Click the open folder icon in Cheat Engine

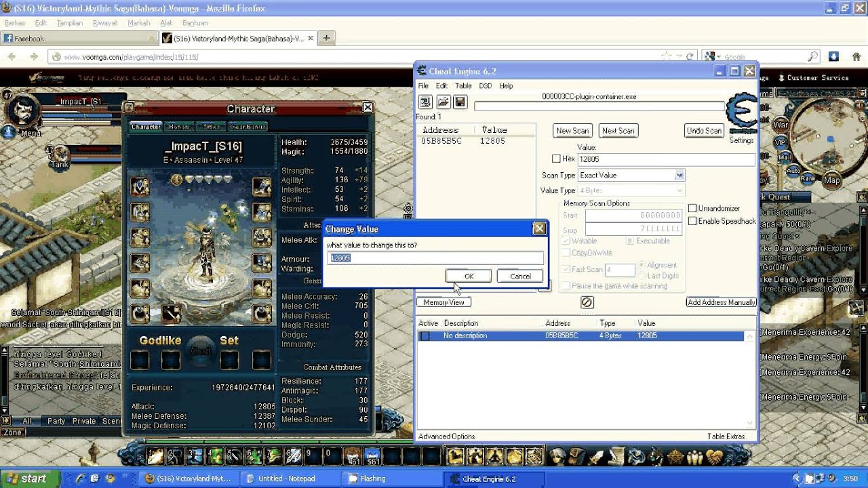[x=443, y=102]
